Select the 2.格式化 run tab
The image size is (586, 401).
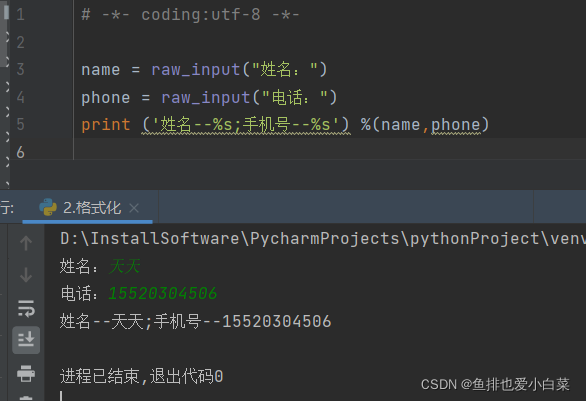tap(92, 208)
